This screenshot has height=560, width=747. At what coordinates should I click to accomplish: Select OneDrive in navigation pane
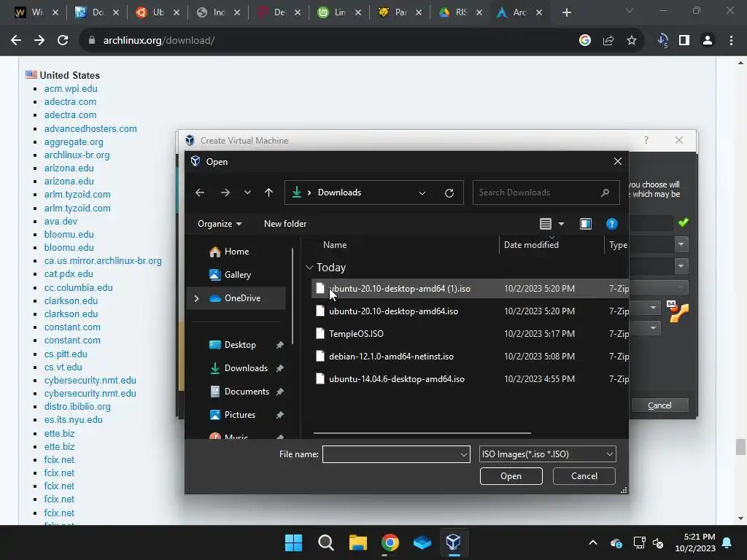tap(242, 298)
